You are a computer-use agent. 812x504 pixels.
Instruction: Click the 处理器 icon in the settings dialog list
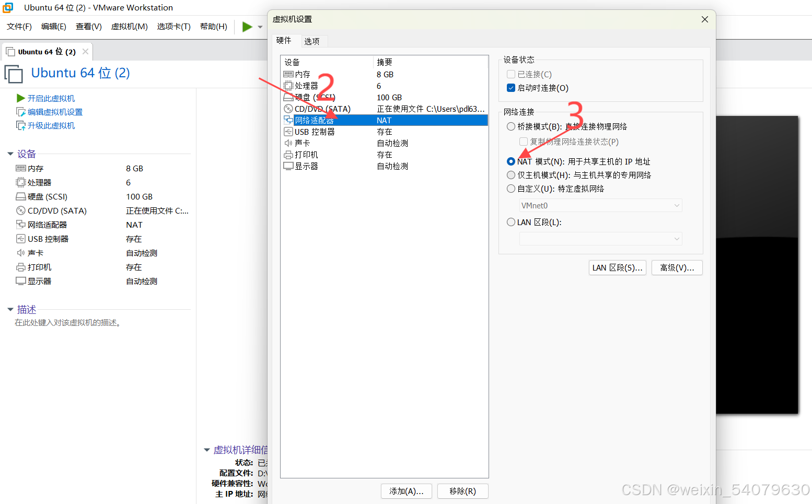point(288,86)
